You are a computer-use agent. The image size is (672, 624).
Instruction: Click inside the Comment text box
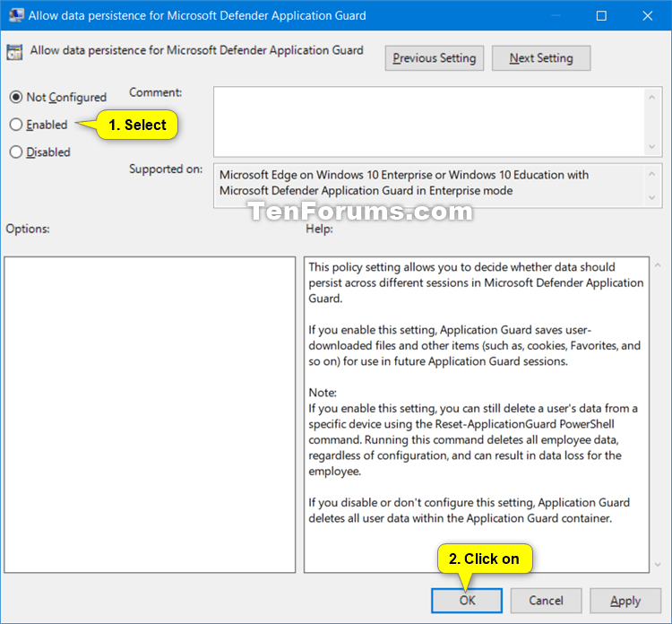(x=428, y=122)
